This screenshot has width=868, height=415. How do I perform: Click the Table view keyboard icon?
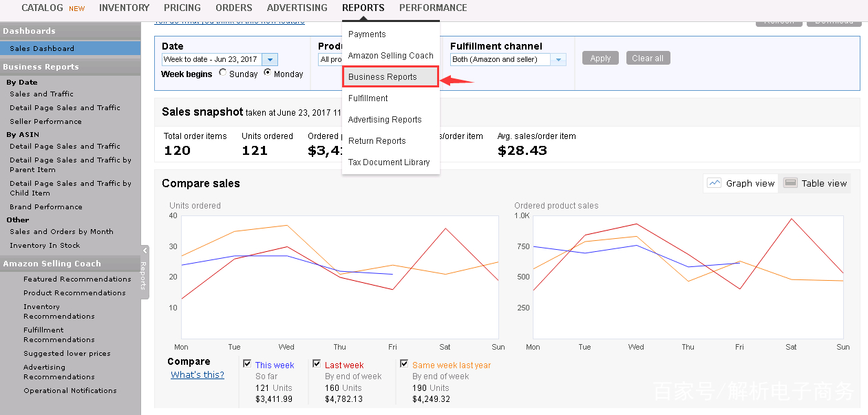click(x=790, y=183)
